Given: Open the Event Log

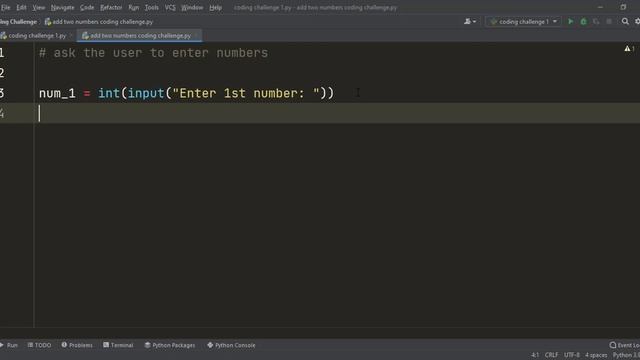Looking at the screenshot, I should [x=624, y=345].
